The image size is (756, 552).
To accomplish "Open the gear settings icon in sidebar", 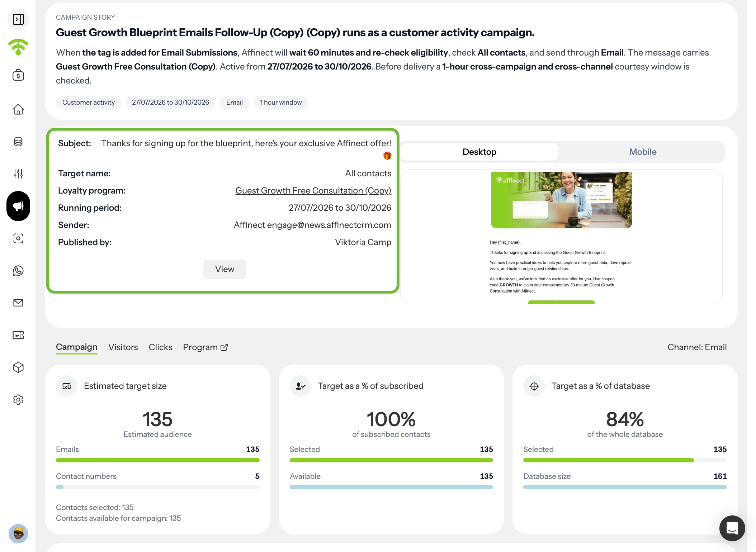I will (x=18, y=400).
